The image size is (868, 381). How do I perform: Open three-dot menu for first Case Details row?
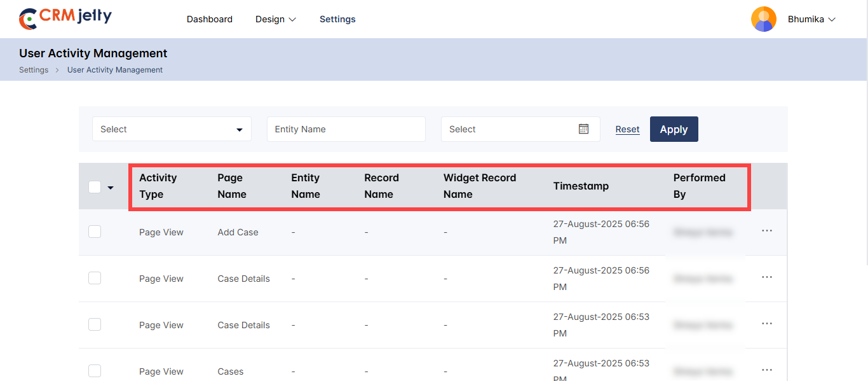coord(766,277)
